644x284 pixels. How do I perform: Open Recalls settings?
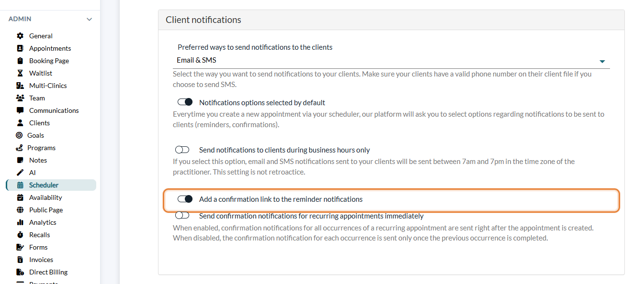(x=39, y=235)
